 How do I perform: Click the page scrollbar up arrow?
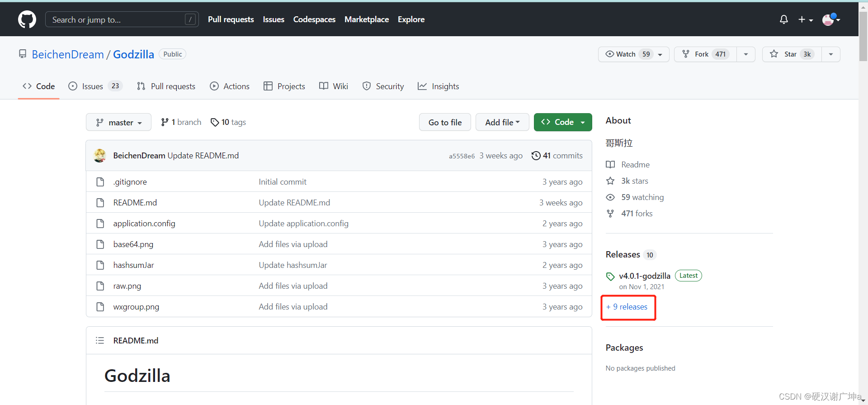[x=863, y=6]
